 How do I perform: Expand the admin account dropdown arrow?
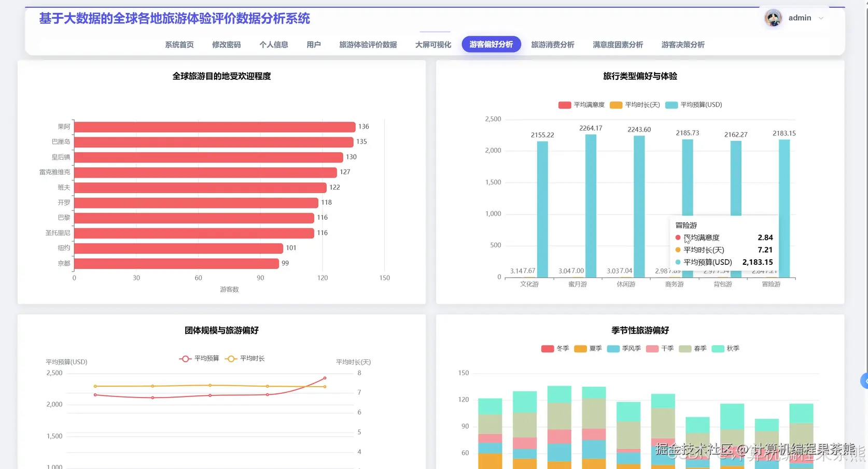pyautogui.click(x=821, y=18)
